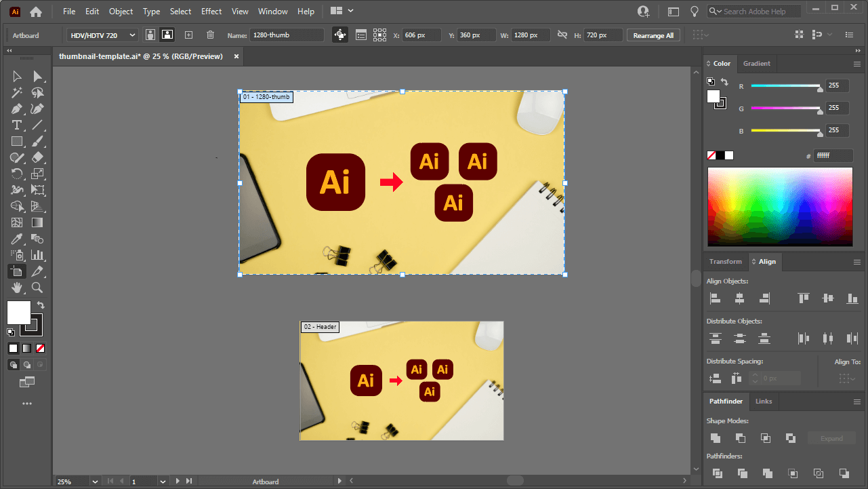This screenshot has width=868, height=489.
Task: Add a new artboard
Action: [x=189, y=35]
